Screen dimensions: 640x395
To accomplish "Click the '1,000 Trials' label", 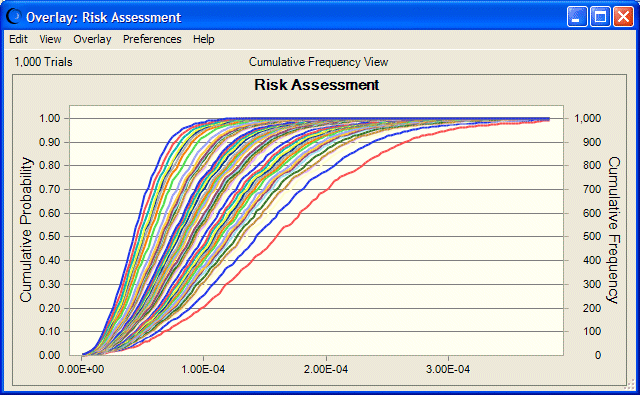I will click(x=43, y=62).
